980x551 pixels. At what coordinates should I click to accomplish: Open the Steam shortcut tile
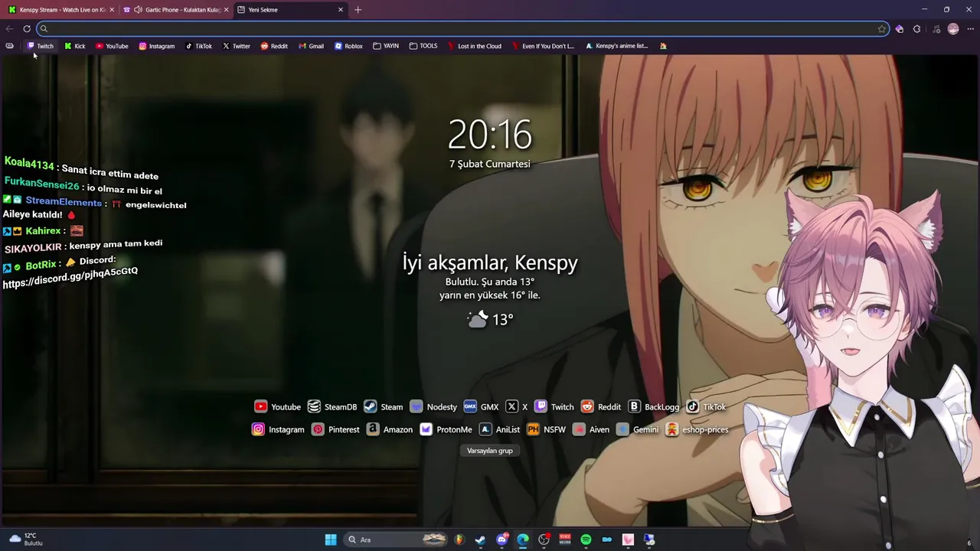pos(383,407)
